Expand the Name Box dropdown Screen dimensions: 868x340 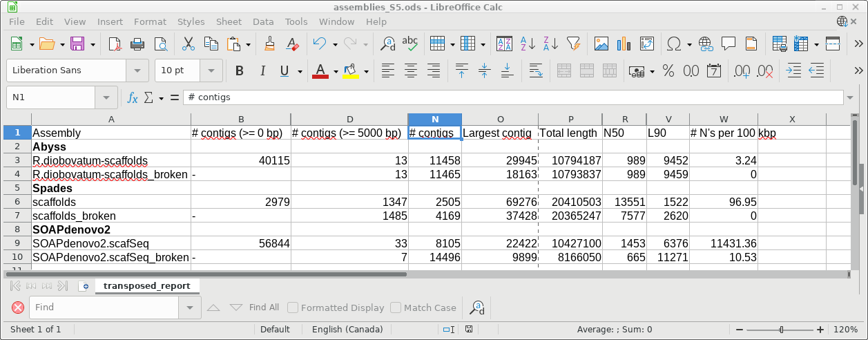pyautogui.click(x=106, y=98)
